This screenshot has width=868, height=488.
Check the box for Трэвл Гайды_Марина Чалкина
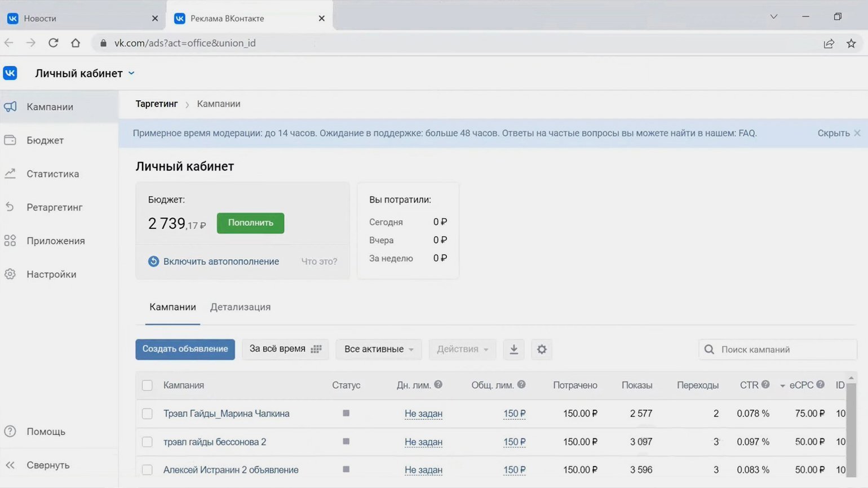[x=147, y=414]
